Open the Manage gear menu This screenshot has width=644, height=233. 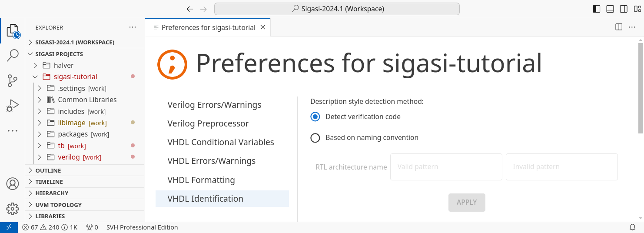pyautogui.click(x=13, y=209)
